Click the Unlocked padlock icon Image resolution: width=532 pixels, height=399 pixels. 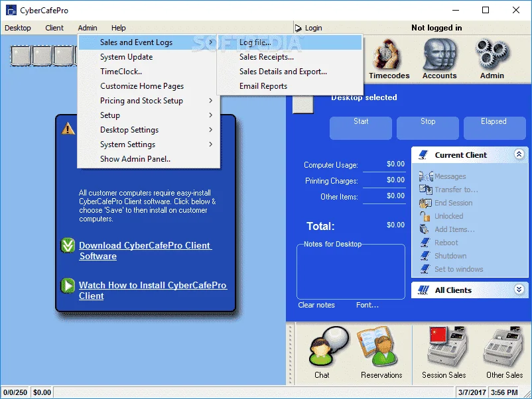click(425, 216)
